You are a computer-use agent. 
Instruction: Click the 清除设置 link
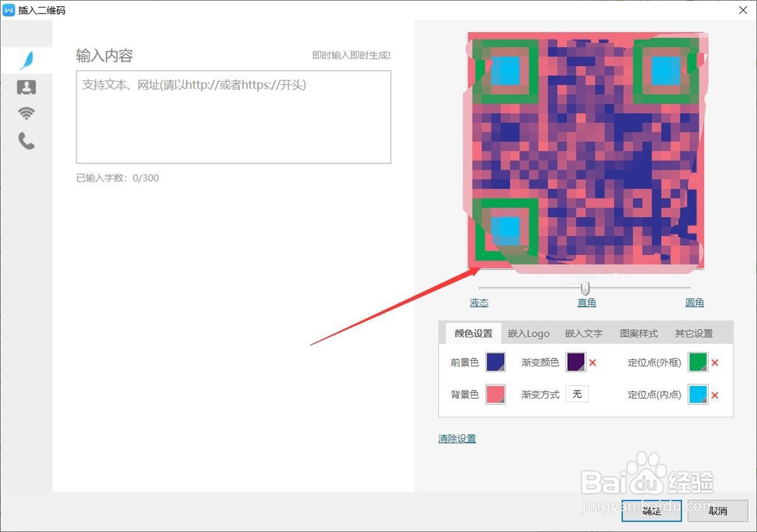click(457, 439)
